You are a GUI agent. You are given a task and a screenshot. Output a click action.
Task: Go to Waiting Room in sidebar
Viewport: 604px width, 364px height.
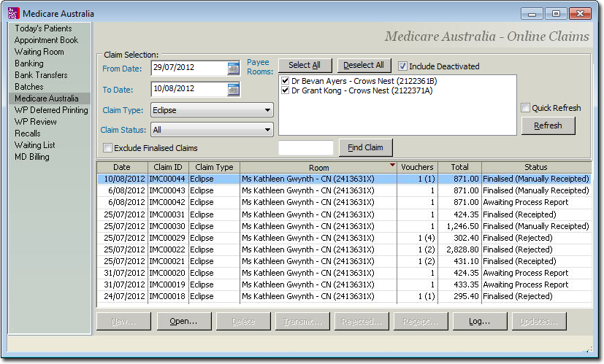coord(39,52)
